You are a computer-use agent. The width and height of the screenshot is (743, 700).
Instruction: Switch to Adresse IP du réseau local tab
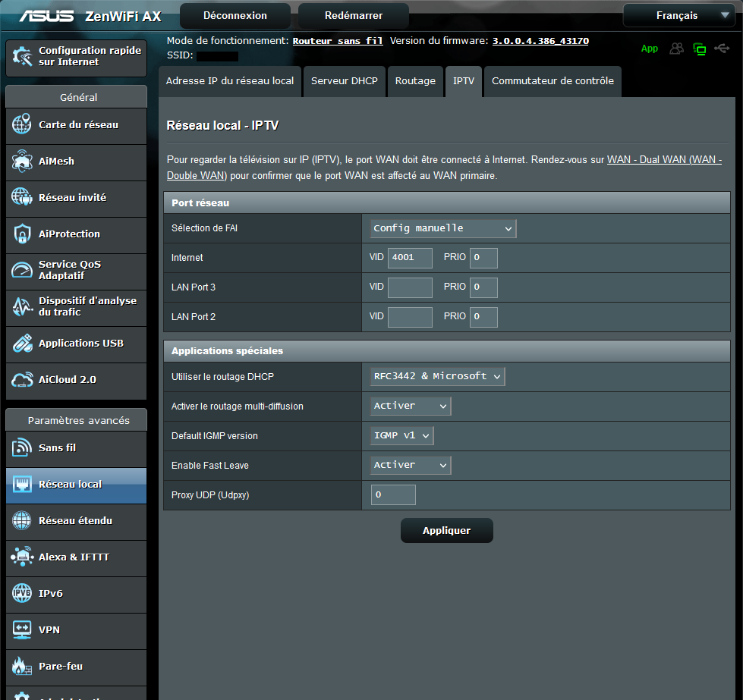[x=230, y=81]
